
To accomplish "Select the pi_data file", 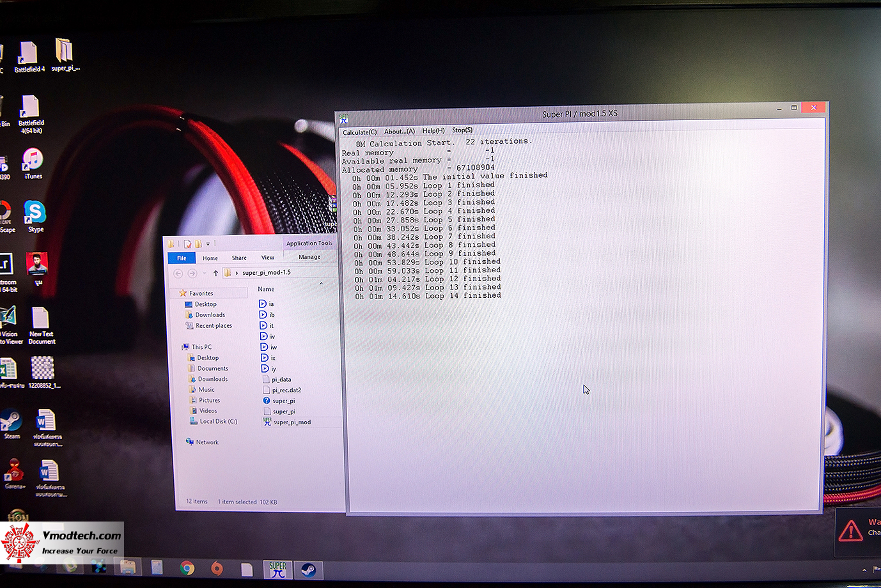I will [277, 380].
